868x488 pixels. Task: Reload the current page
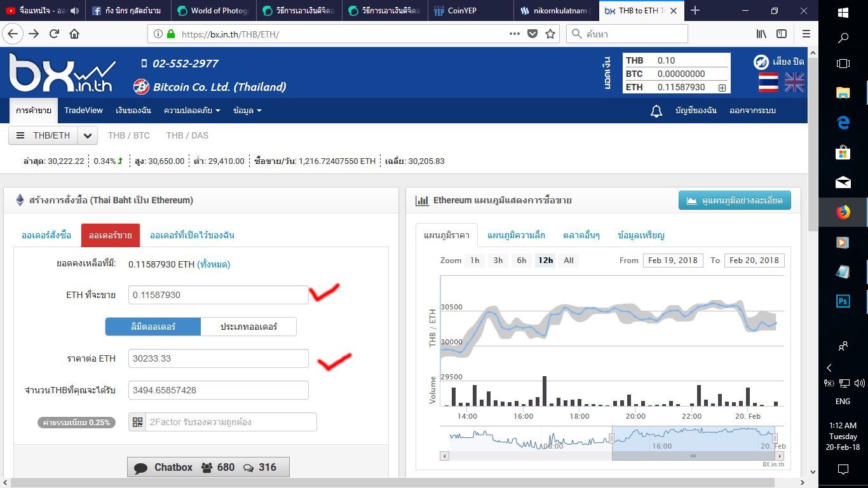click(x=54, y=34)
